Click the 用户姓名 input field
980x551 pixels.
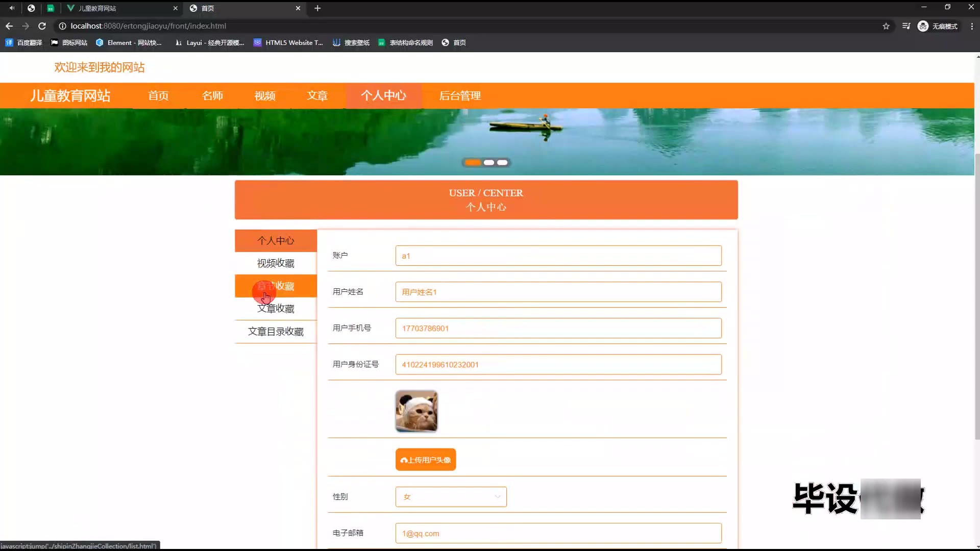[558, 292]
